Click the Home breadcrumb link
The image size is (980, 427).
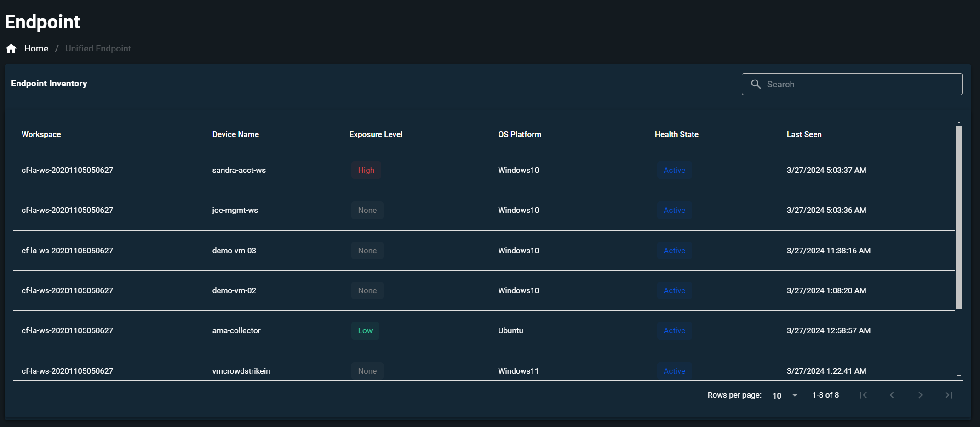click(x=36, y=49)
